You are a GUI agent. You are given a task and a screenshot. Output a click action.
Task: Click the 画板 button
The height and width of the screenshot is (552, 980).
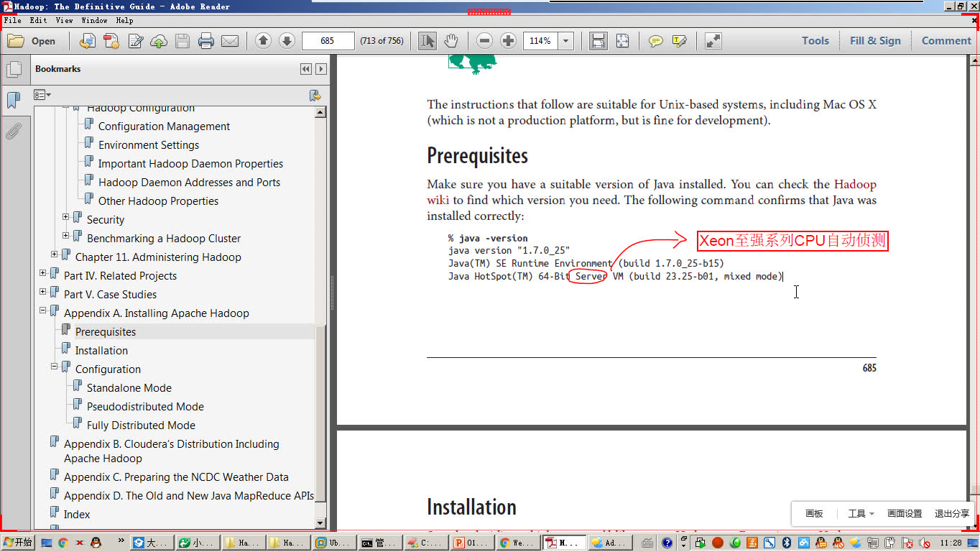814,513
